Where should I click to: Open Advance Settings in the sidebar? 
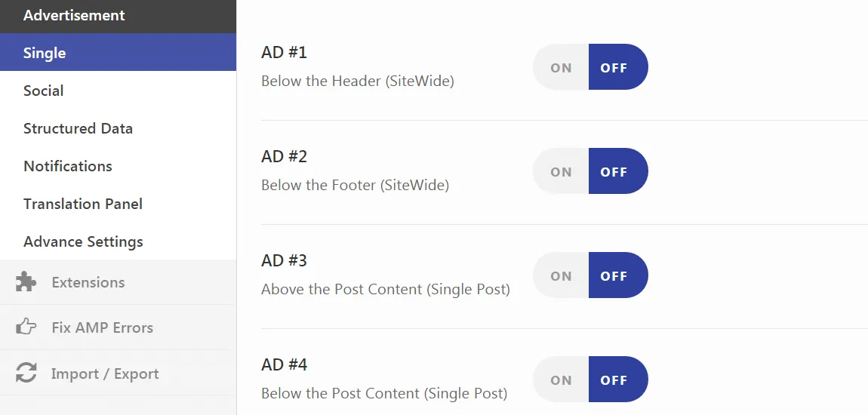point(83,241)
